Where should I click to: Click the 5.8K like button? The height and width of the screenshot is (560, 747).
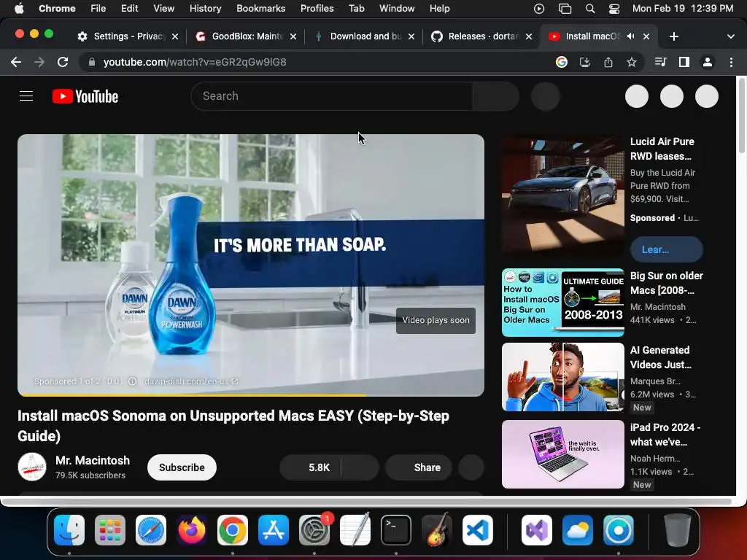click(311, 467)
